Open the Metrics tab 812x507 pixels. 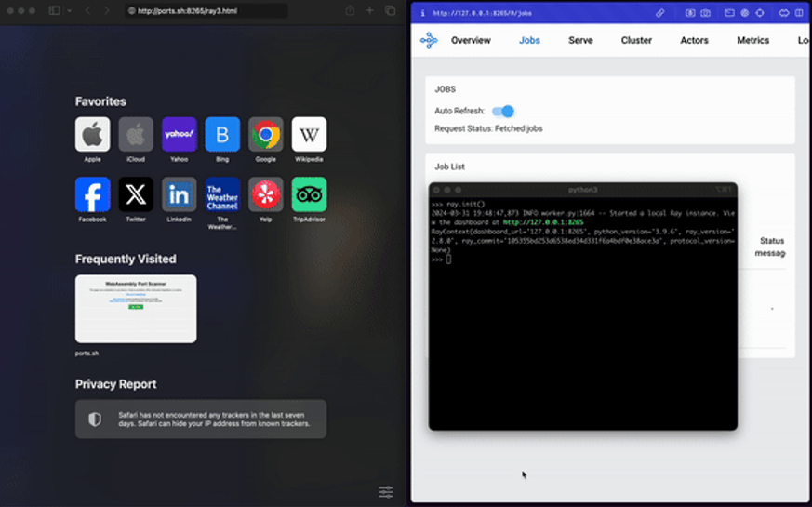tap(753, 40)
